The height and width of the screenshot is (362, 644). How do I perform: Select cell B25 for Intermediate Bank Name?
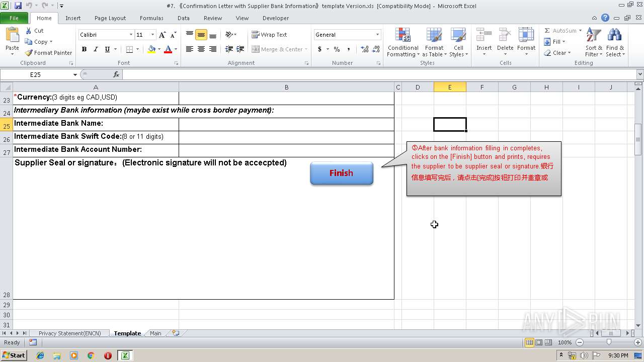click(x=286, y=125)
